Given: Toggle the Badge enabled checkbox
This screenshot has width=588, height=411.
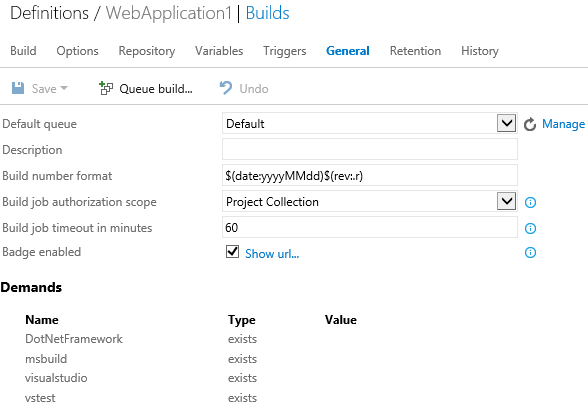Looking at the screenshot, I should pos(232,252).
